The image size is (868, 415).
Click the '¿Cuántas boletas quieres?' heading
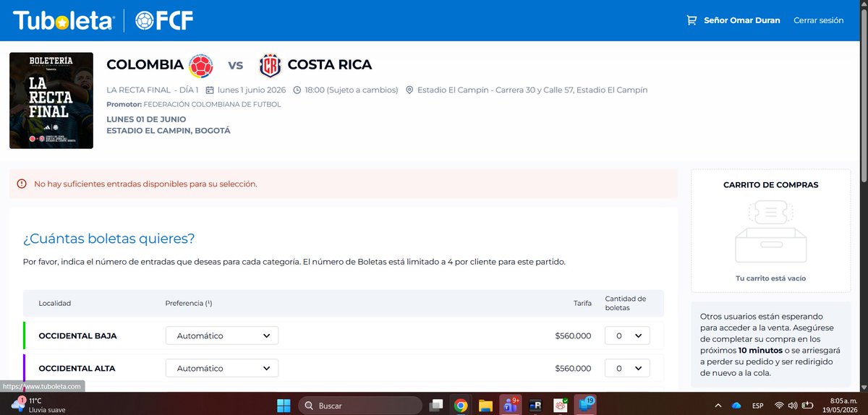click(109, 239)
